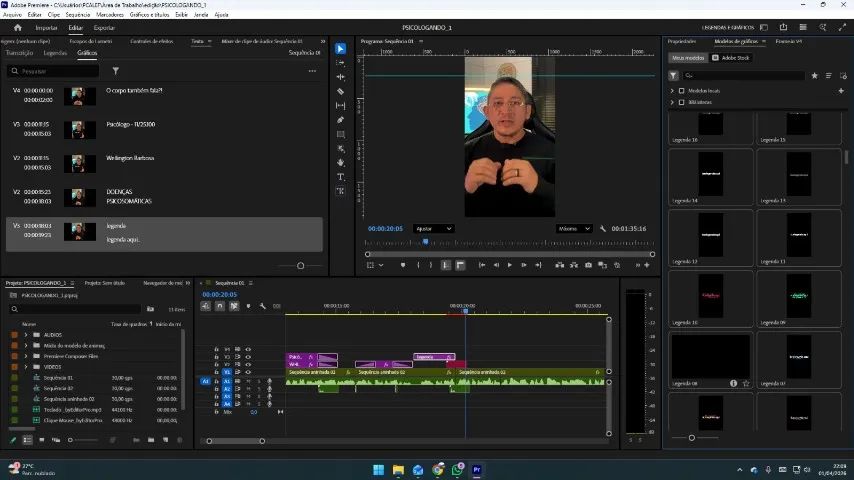Show favorites star in graphics templates
This screenshot has width=854, height=480.
(x=814, y=76)
